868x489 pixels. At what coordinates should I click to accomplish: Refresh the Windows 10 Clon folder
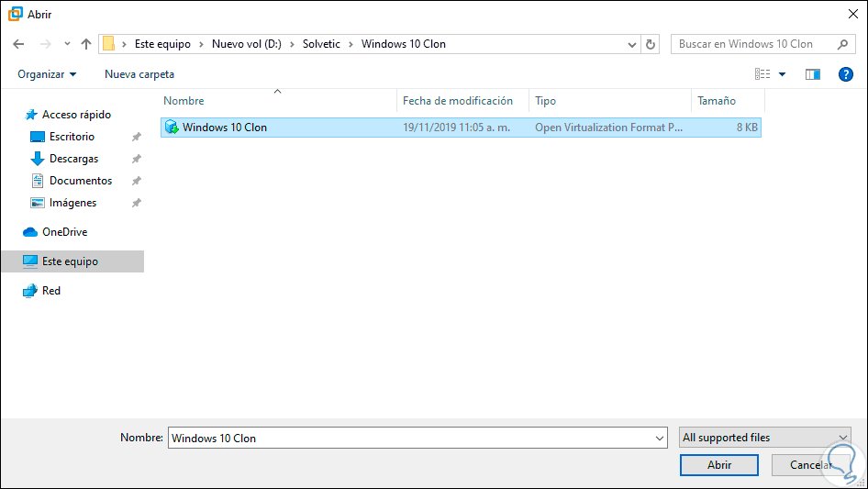[651, 44]
